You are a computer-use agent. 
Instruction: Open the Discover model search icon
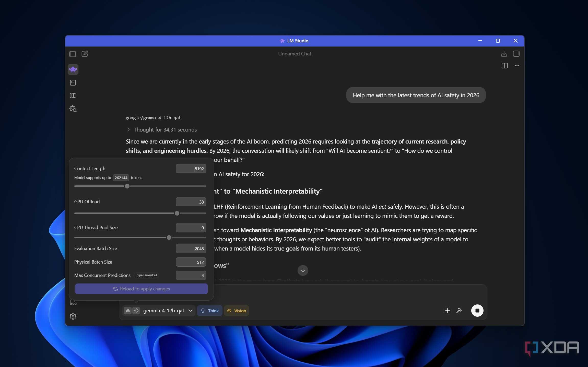click(73, 109)
